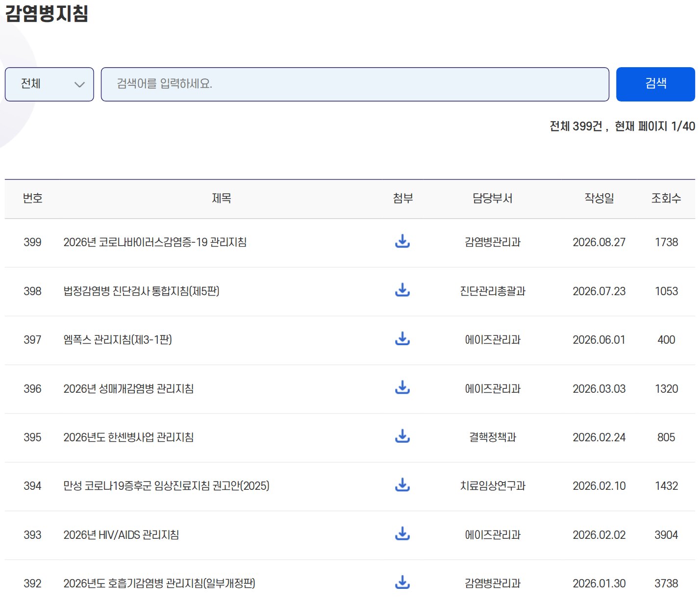Click the 번호 column header
Image resolution: width=700 pixels, height=608 pixels.
click(33, 199)
